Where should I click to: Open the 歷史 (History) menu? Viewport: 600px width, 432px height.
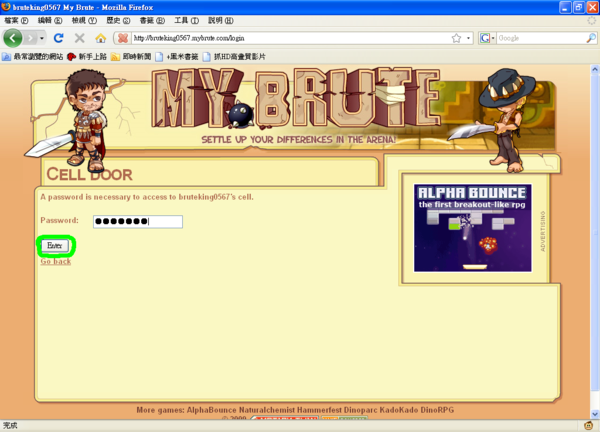click(x=118, y=20)
